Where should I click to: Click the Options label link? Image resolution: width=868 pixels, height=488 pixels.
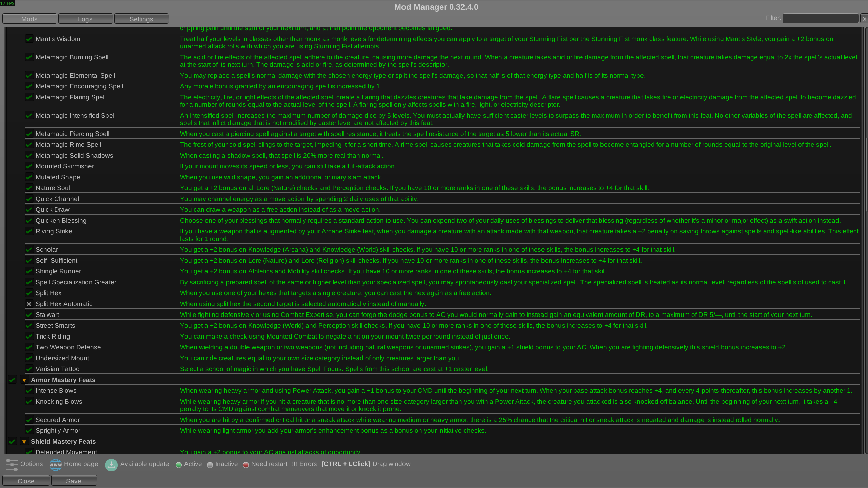click(32, 464)
